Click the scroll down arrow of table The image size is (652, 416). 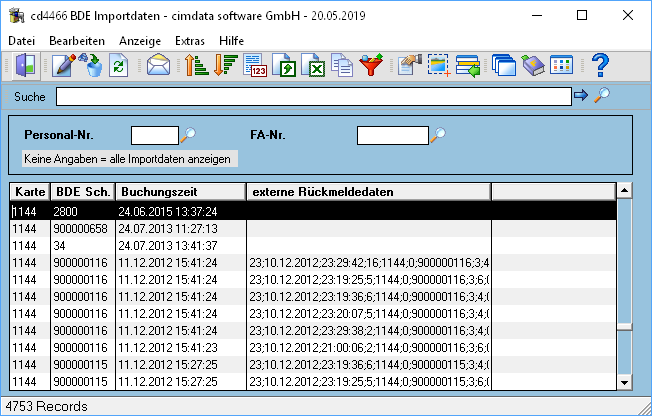pos(624,383)
